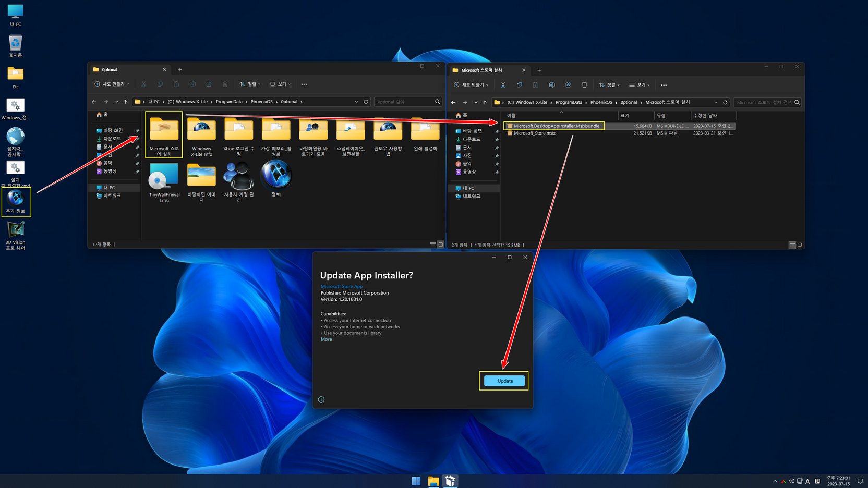This screenshot has width=868, height=488.
Task: Open the 추가 정보 desktop icon
Action: [16, 202]
